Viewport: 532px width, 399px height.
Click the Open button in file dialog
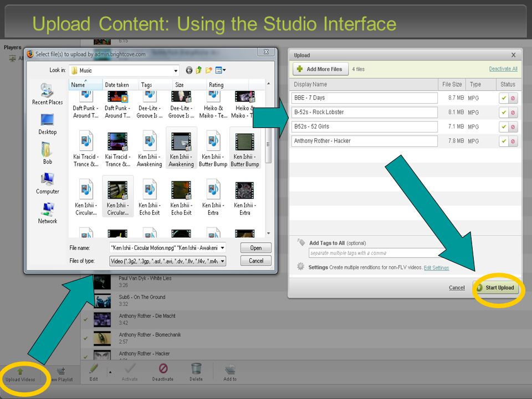tap(256, 248)
